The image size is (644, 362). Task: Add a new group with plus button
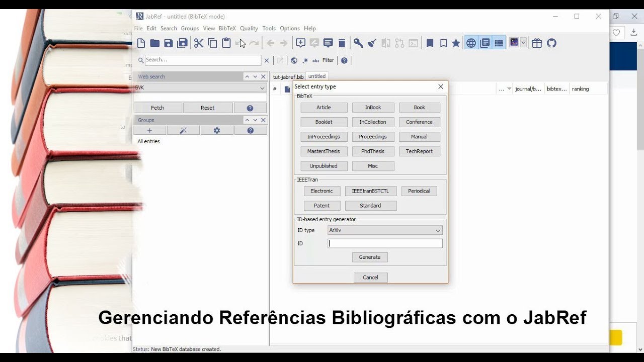149,130
